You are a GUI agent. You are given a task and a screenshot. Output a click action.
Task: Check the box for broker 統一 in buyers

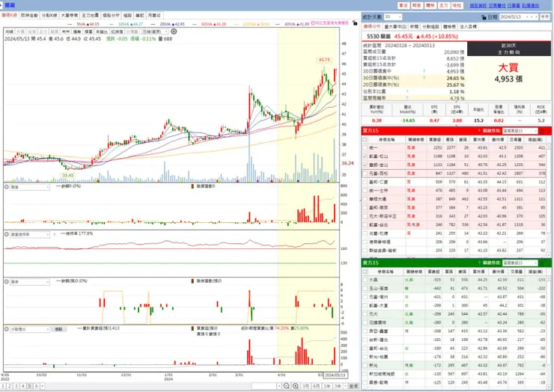pyautogui.click(x=365, y=148)
